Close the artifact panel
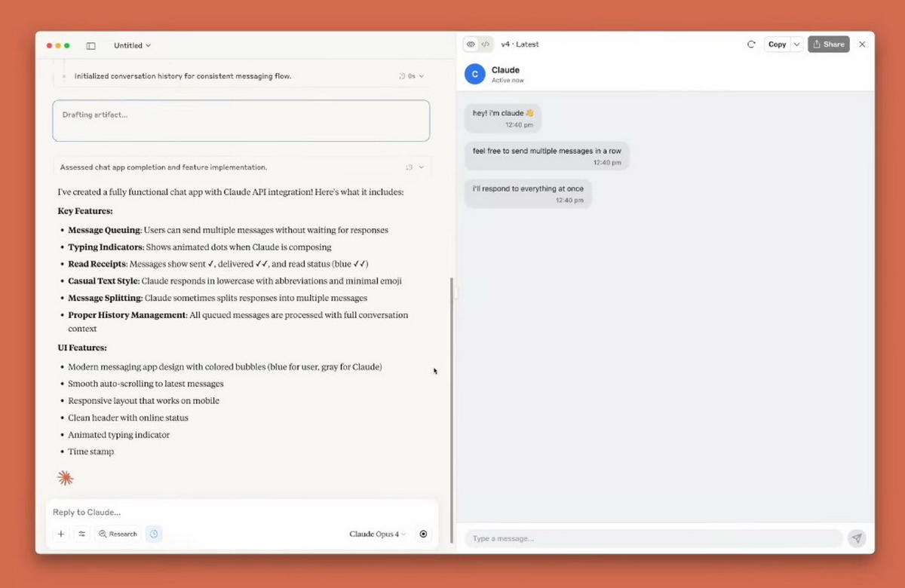Screen dimensions: 905x588 [x=862, y=44]
